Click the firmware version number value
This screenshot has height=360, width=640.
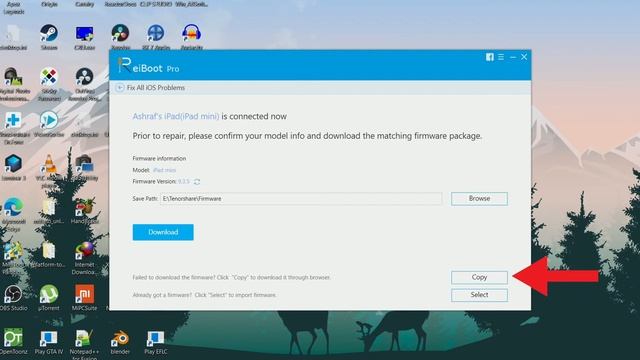(184, 182)
